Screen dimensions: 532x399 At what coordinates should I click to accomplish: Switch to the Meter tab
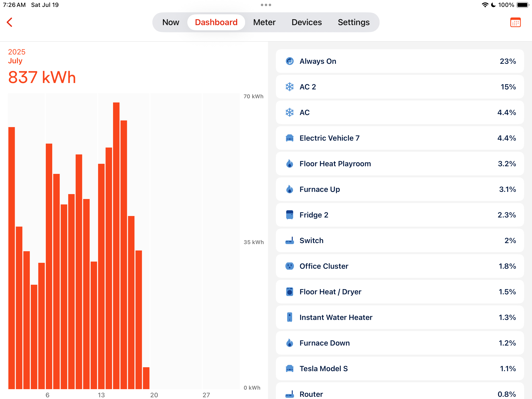click(x=264, y=22)
